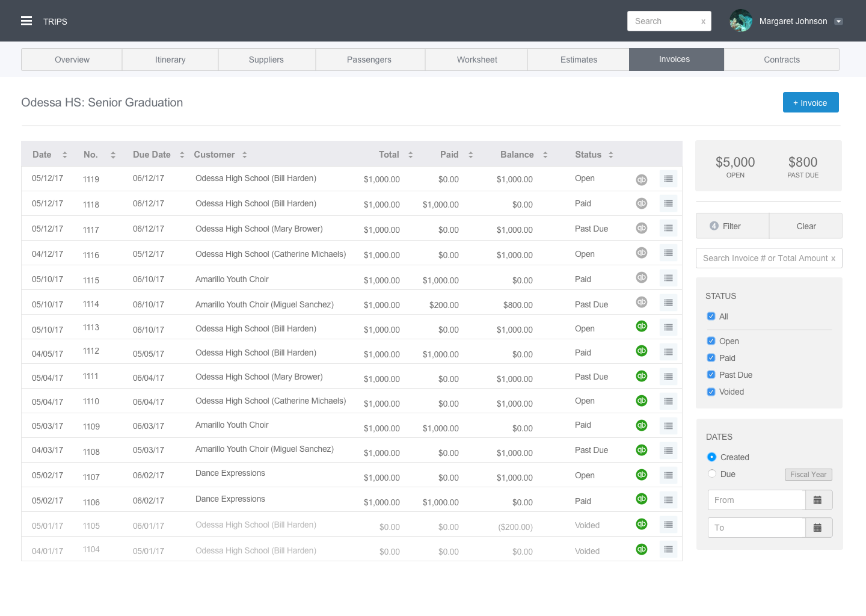This screenshot has width=866, height=616.
Task: Open the hamburger menu next to TRIPS
Action: (26, 21)
